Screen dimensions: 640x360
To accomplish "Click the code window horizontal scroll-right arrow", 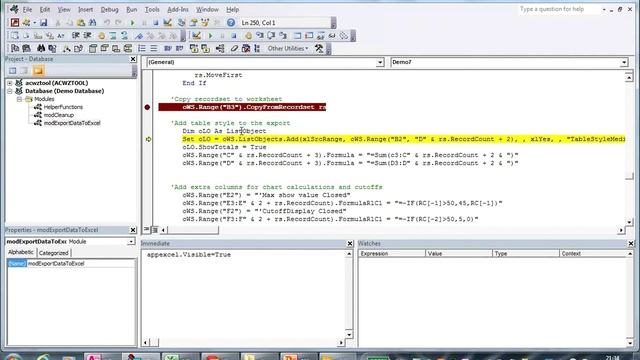I will pyautogui.click(x=621, y=230).
